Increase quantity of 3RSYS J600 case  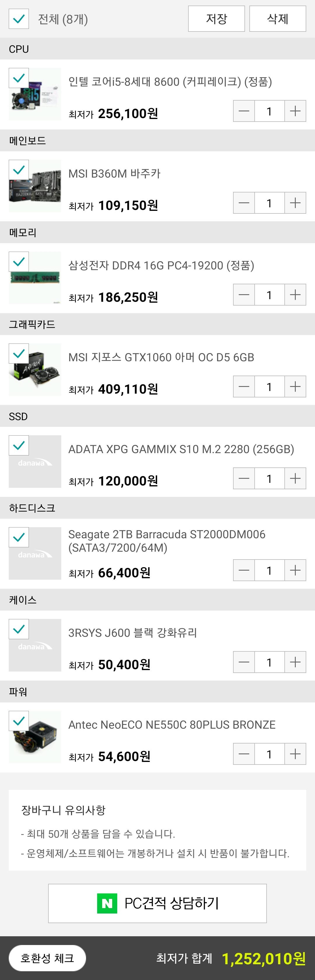click(x=295, y=662)
